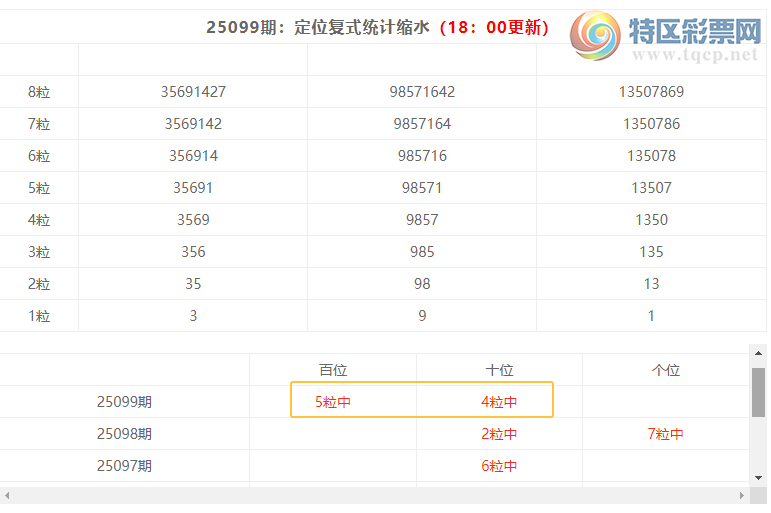Screen dimensions: 771x513
Task: Select the cell value 35691
Action: click(x=193, y=188)
